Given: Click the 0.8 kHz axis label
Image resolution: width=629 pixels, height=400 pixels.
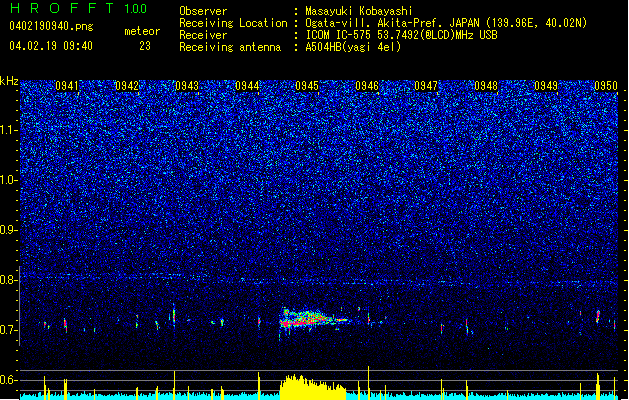Looking at the screenshot, I should pyautogui.click(x=8, y=280).
